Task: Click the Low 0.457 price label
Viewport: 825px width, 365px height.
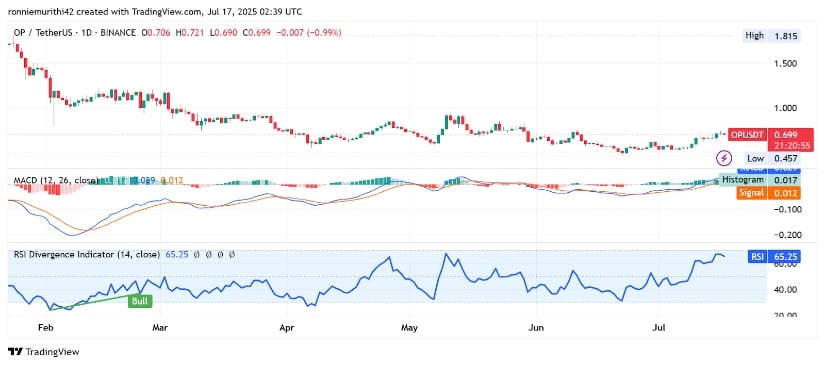Action: point(773,158)
